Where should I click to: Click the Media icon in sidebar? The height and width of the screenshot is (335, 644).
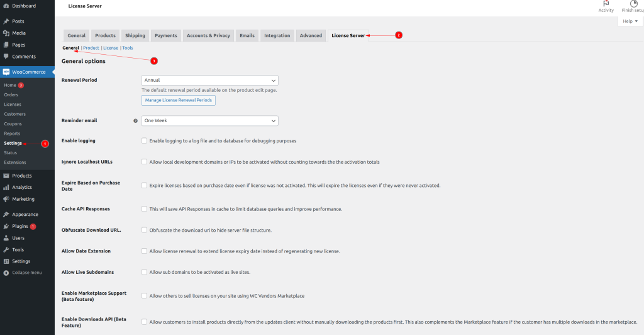tap(6, 33)
